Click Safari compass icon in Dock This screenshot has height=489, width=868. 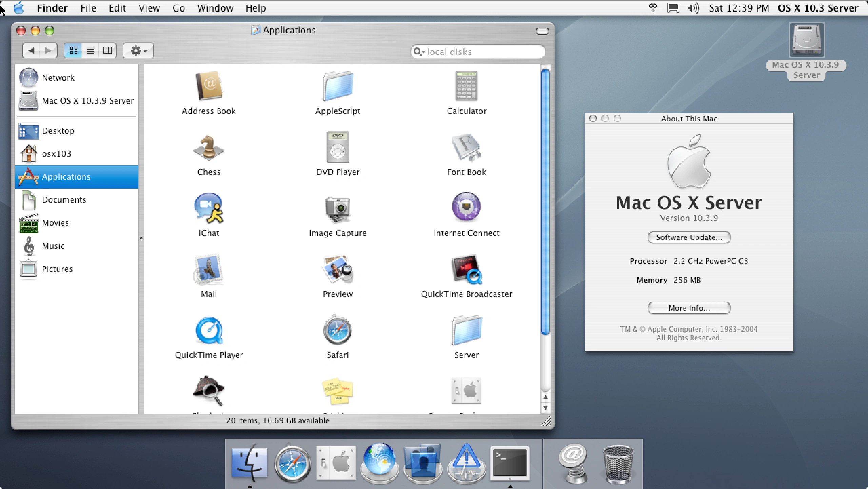click(292, 464)
